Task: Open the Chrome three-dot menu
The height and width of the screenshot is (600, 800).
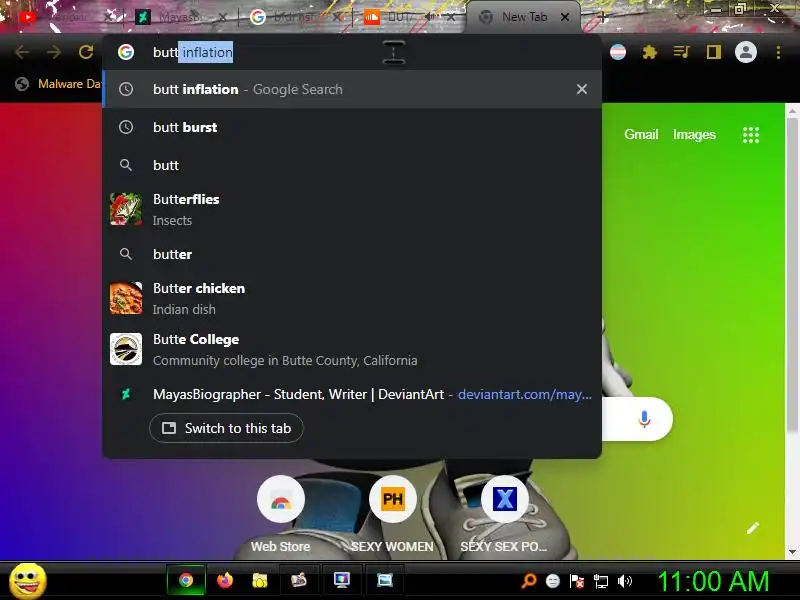Action: [x=778, y=52]
